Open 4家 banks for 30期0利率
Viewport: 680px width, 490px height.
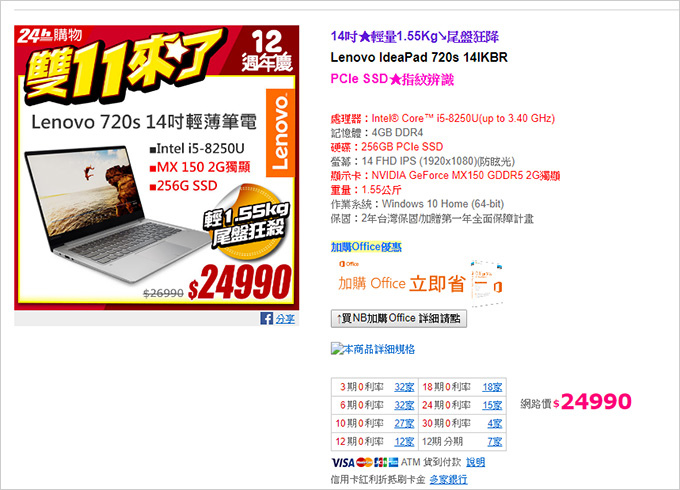tap(494, 423)
